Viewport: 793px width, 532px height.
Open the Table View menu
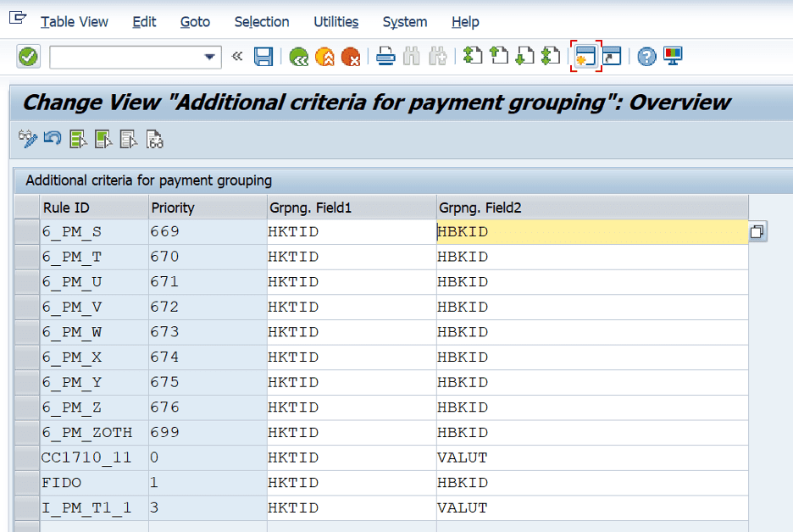coord(75,22)
